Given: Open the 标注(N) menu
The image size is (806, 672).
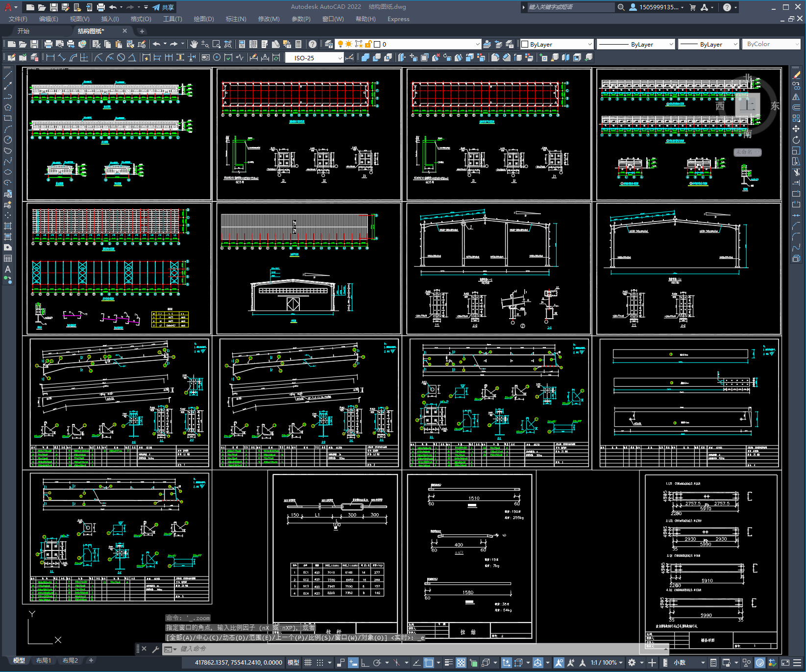Looking at the screenshot, I should 236,19.
